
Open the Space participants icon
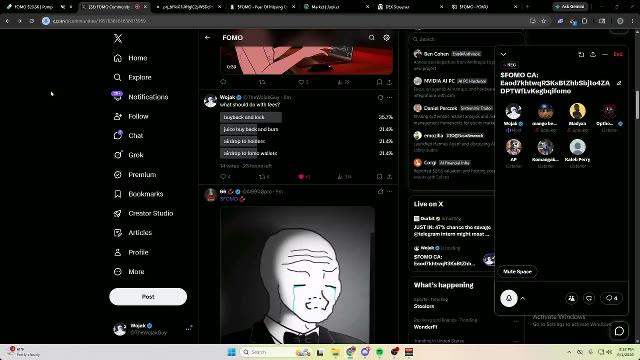click(571, 298)
